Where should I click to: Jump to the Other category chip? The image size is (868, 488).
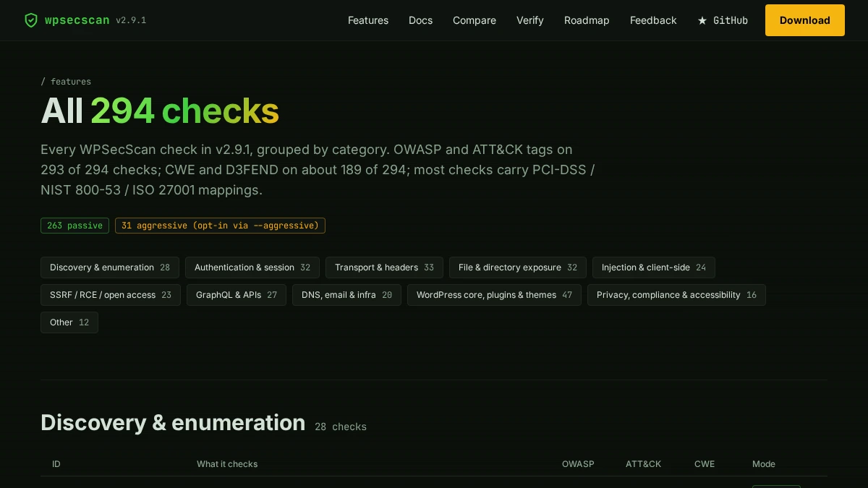point(69,322)
